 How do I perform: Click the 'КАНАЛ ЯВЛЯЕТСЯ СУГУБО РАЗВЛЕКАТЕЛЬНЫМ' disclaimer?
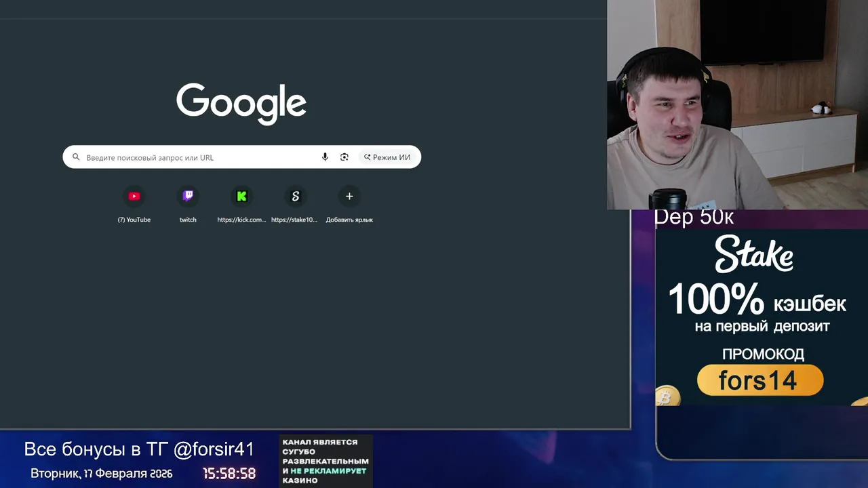tap(325, 461)
